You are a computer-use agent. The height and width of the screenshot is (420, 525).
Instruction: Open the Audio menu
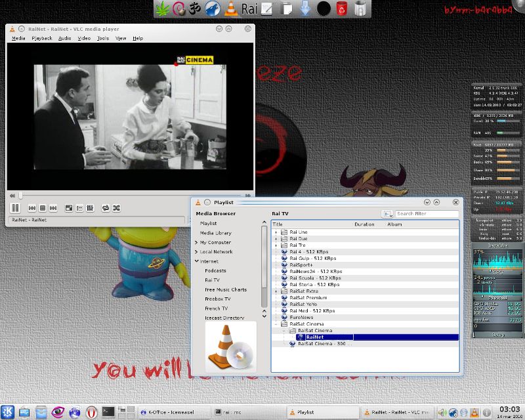pyautogui.click(x=64, y=38)
